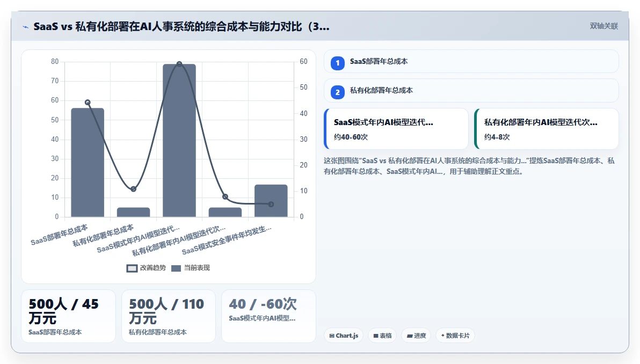
Task: Click the left axis value 80
Action: click(x=55, y=62)
